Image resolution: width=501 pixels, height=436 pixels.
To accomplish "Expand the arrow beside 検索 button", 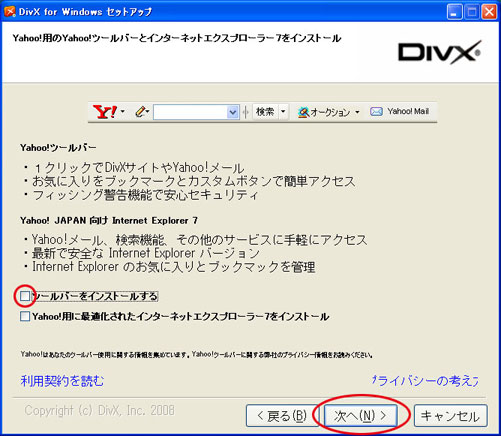I will pos(283,112).
